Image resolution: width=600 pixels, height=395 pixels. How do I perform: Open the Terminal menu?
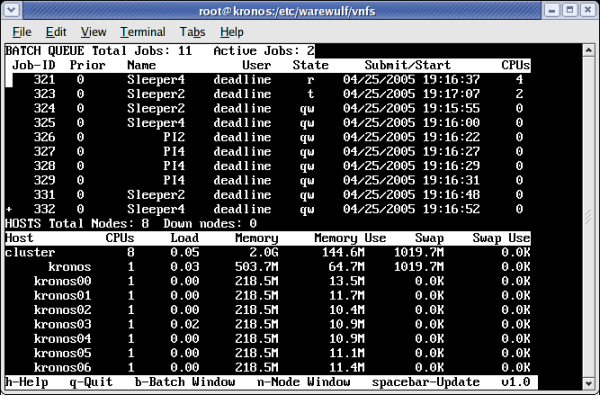point(143,32)
